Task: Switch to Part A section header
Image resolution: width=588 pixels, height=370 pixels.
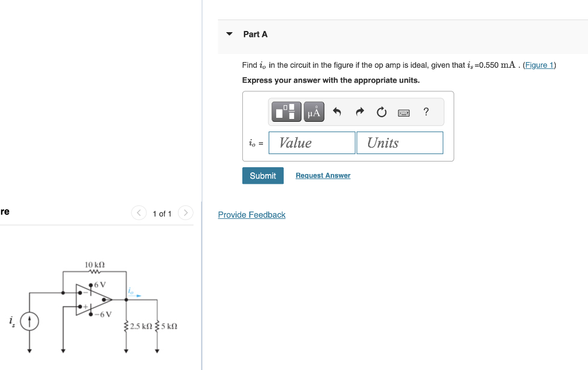Action: [x=255, y=34]
